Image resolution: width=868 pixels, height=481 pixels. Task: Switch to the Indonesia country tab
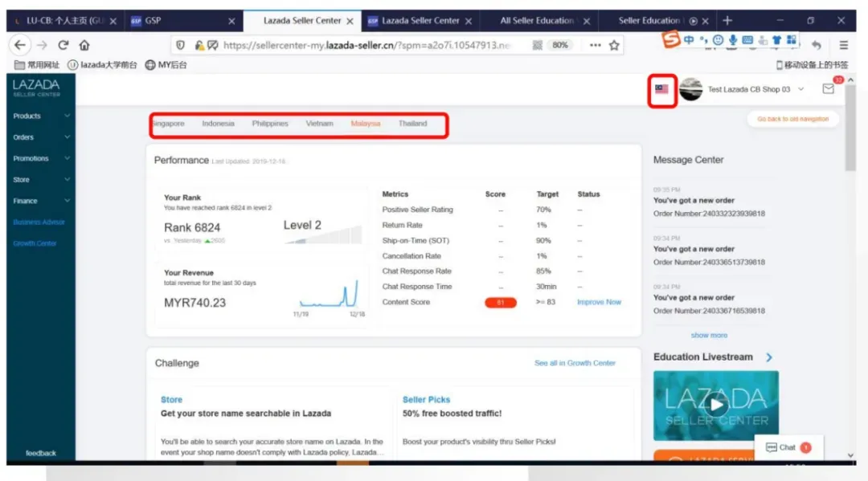(218, 124)
